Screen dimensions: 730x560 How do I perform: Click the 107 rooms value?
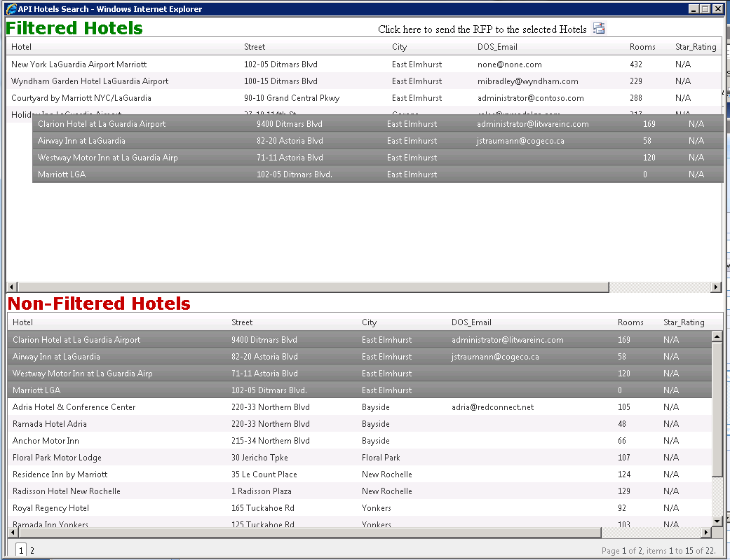tap(624, 457)
